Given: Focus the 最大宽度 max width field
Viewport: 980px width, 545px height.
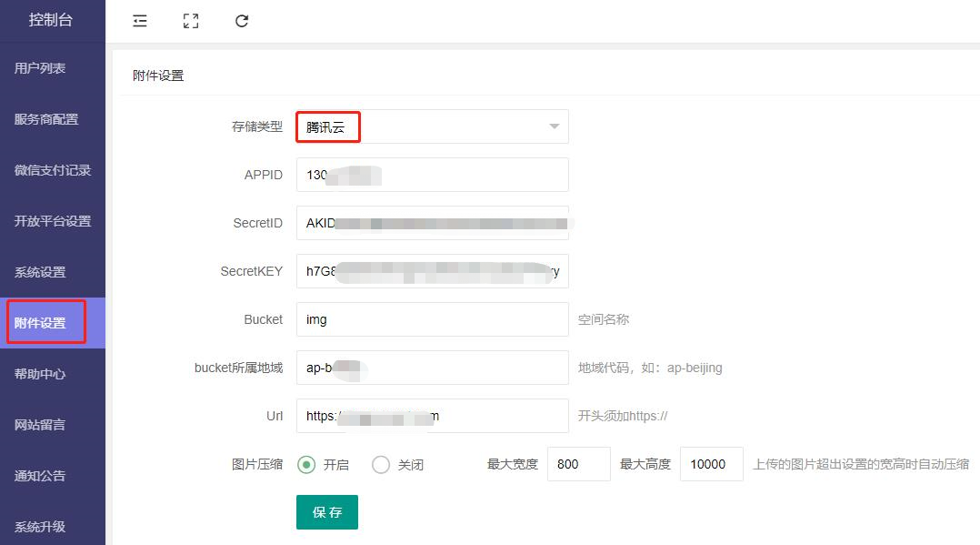Looking at the screenshot, I should (x=578, y=464).
